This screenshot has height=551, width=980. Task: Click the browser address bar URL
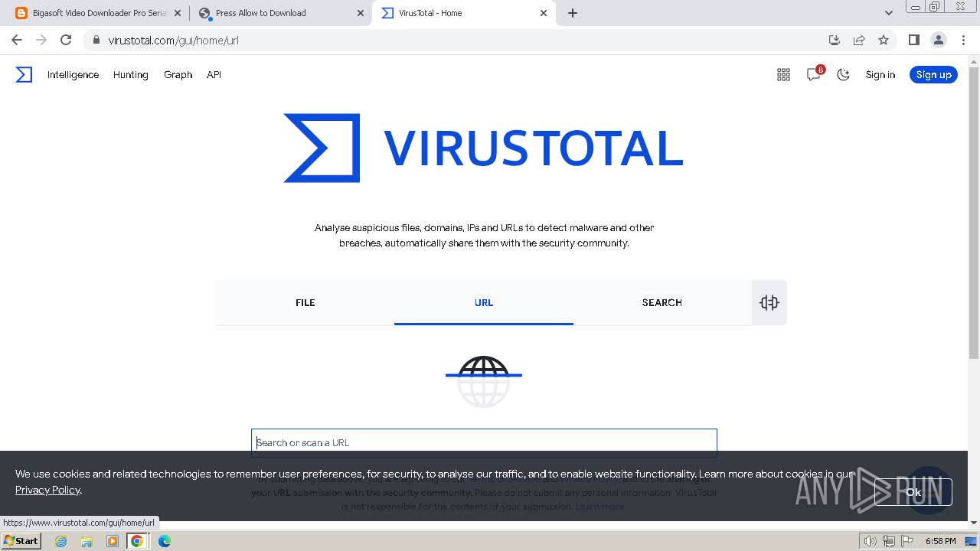[x=174, y=40]
